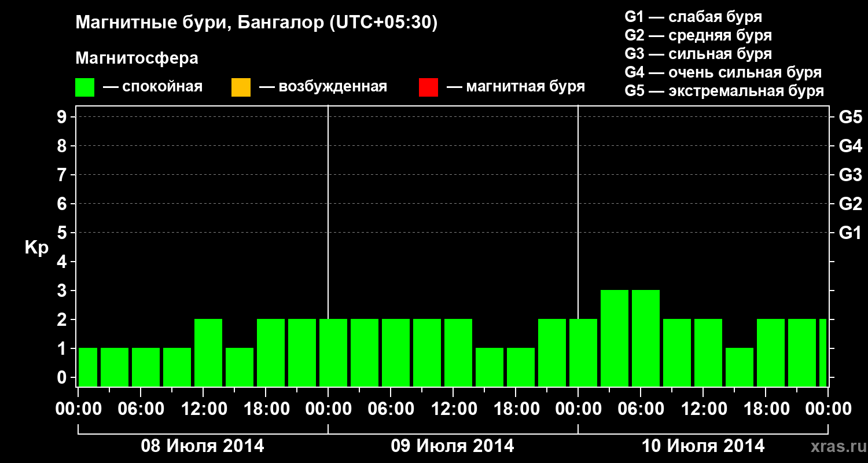
Task: Click the '— возбужденная' legend label
Action: pos(323,87)
